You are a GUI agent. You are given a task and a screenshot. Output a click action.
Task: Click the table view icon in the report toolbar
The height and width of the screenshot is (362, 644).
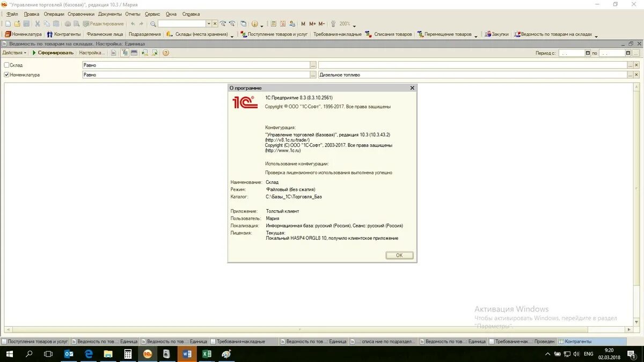click(x=134, y=53)
